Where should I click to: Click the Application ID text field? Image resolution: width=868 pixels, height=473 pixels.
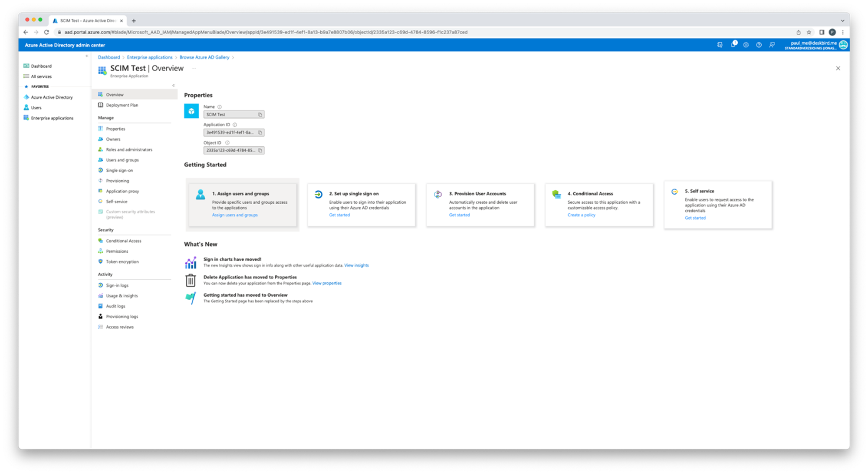(x=230, y=132)
